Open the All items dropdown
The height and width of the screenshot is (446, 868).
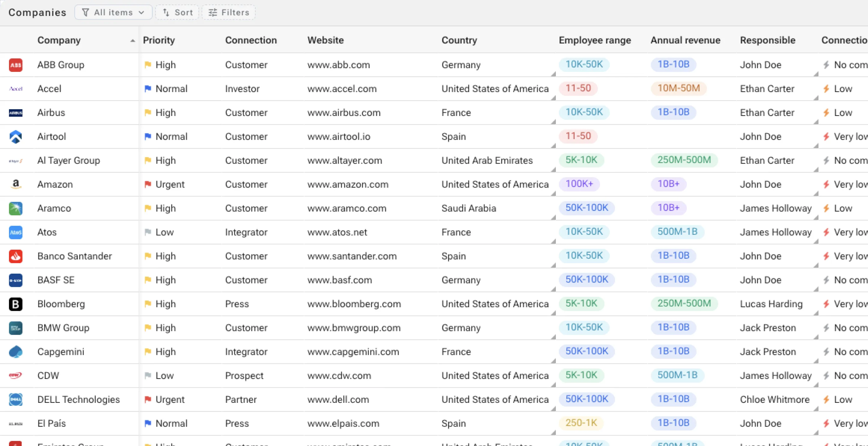pos(113,12)
